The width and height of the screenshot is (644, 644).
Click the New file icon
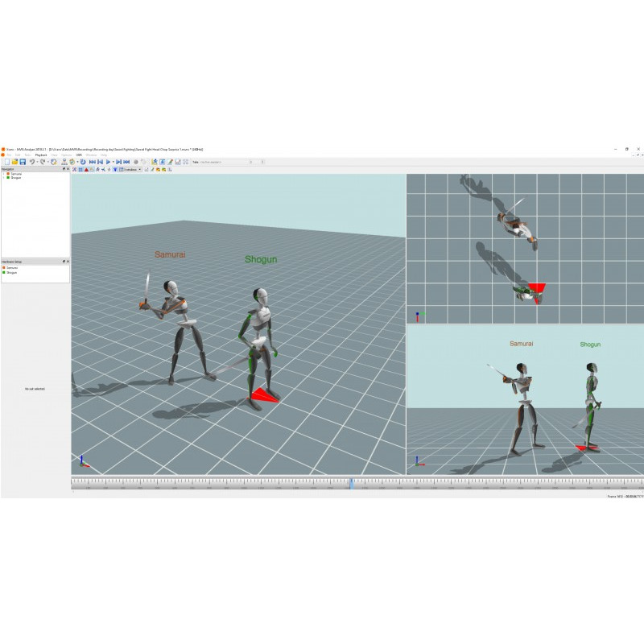pyautogui.click(x=6, y=162)
